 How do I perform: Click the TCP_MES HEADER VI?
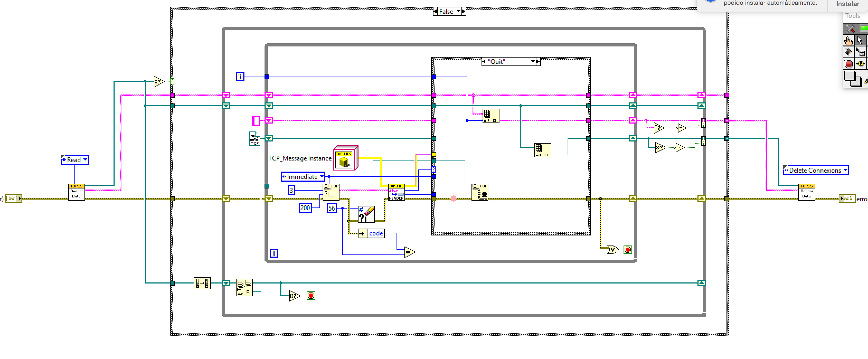[x=396, y=192]
